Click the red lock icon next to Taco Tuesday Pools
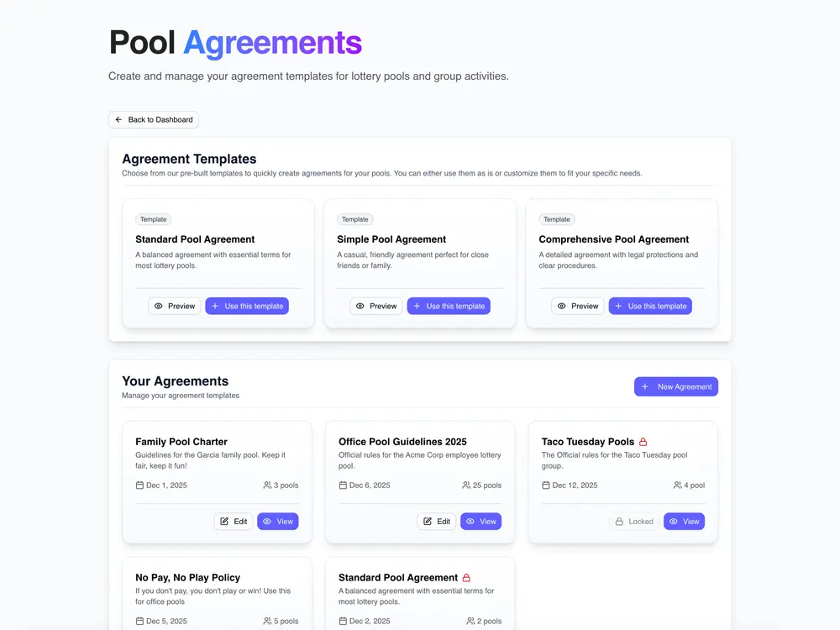 coord(643,441)
